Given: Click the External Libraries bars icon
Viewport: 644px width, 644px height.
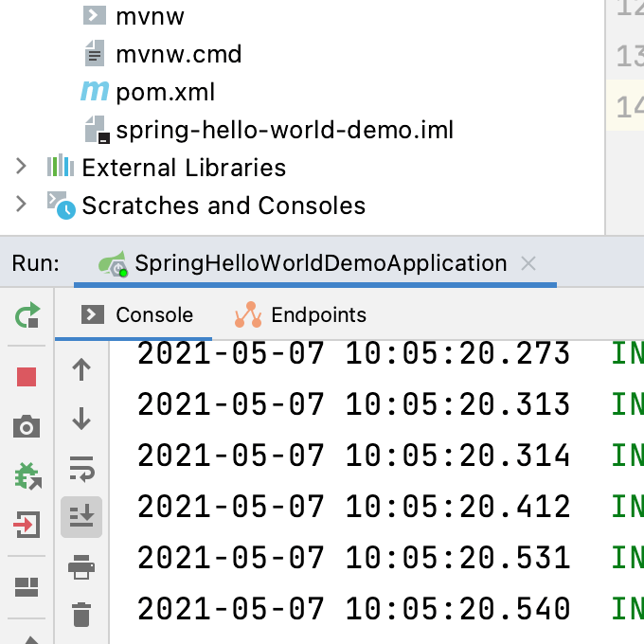Looking at the screenshot, I should coord(61,166).
